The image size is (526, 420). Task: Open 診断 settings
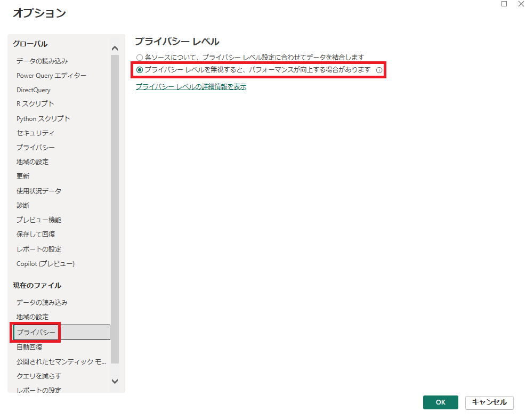[x=23, y=205]
